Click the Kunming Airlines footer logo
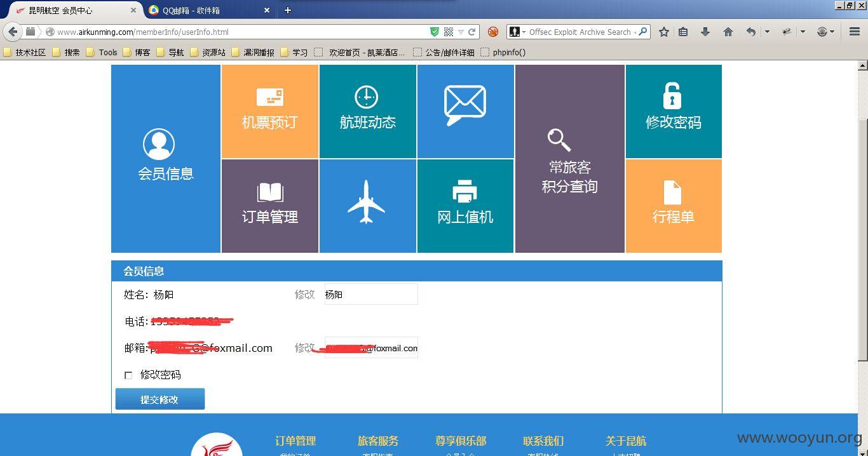The image size is (868, 456). click(x=217, y=445)
